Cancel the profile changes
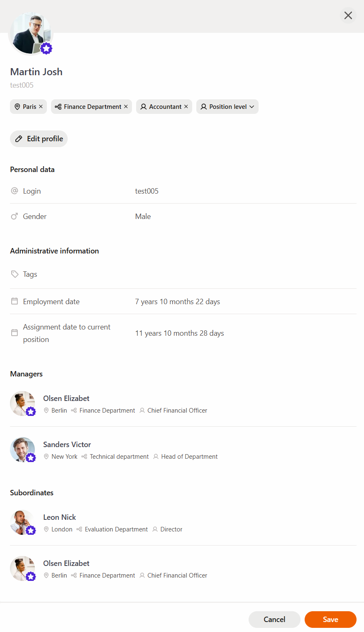This screenshot has width=364, height=632. [x=274, y=620]
